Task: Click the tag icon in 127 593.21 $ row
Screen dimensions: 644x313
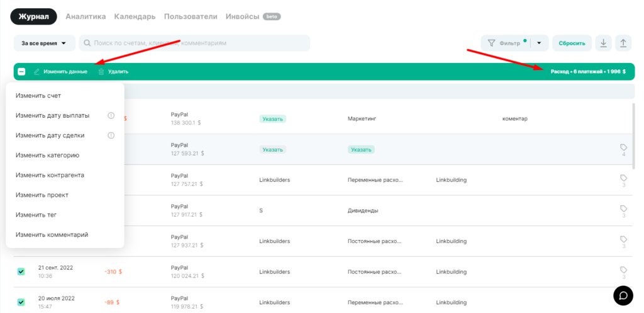Action: tap(623, 147)
